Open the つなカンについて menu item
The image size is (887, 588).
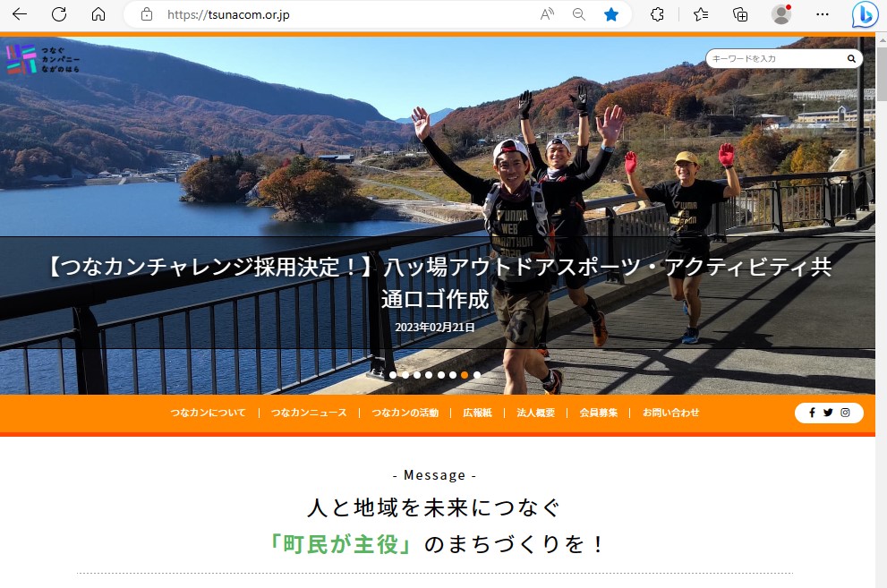208,413
